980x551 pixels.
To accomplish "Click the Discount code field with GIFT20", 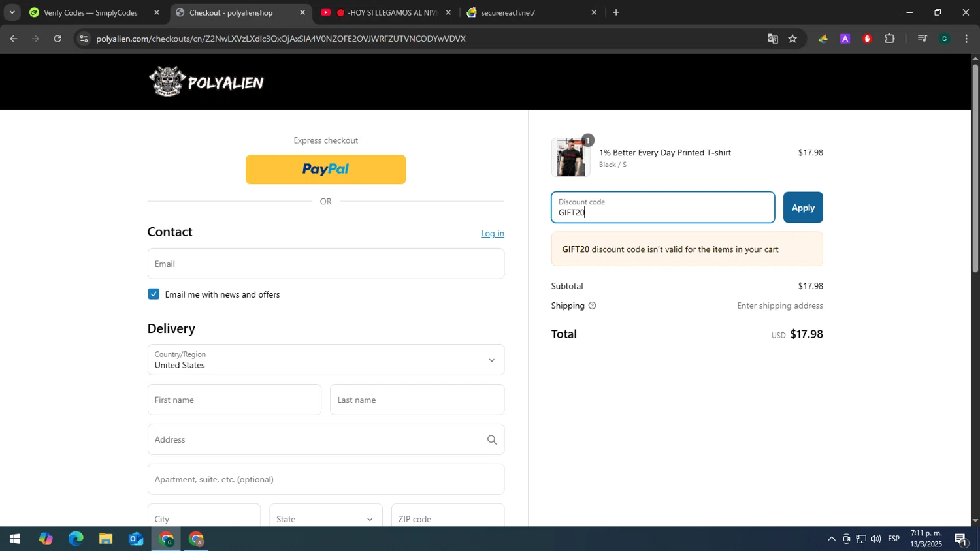I will click(x=662, y=208).
